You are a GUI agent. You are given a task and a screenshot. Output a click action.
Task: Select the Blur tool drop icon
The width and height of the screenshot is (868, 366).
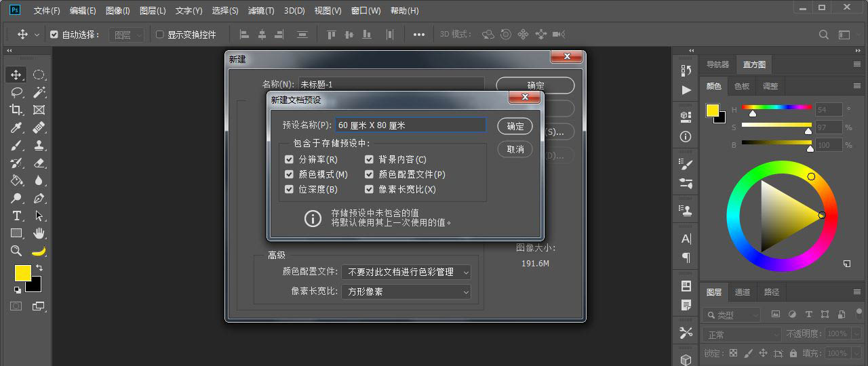39,180
